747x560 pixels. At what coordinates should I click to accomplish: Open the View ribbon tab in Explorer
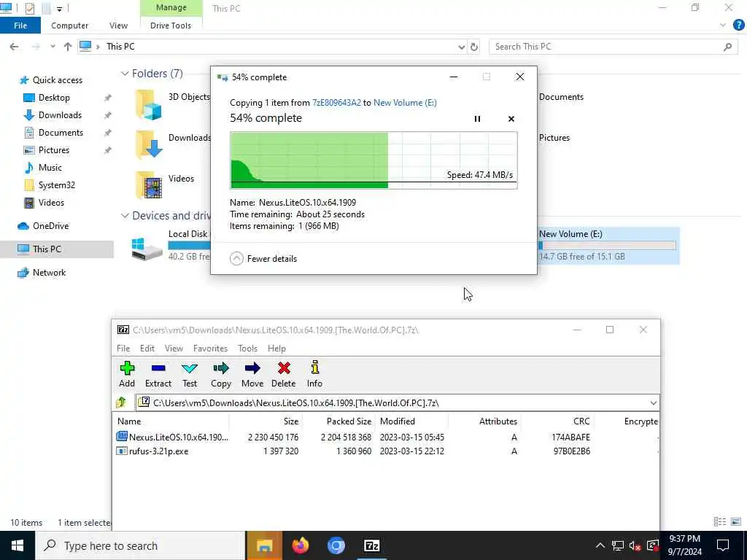[x=118, y=26]
